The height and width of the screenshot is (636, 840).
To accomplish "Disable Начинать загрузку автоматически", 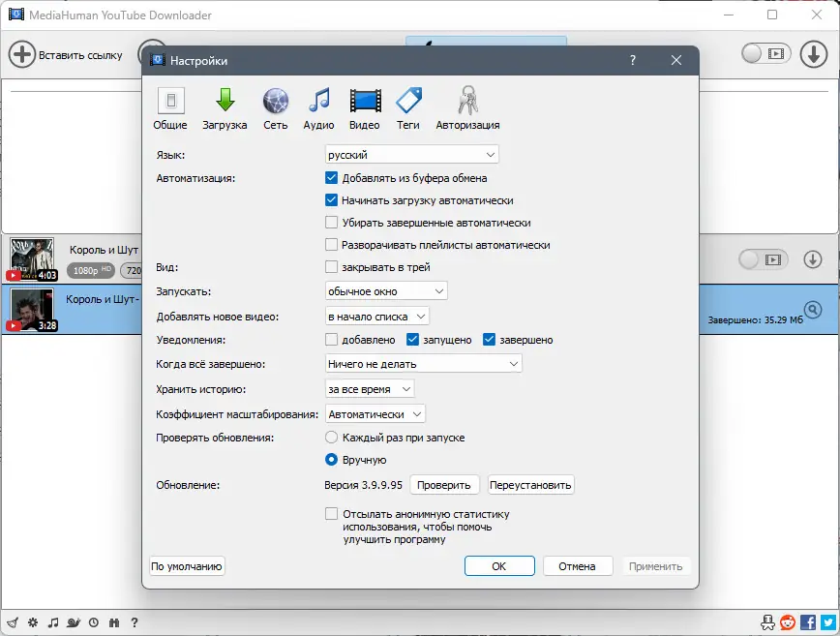I will [x=331, y=199].
